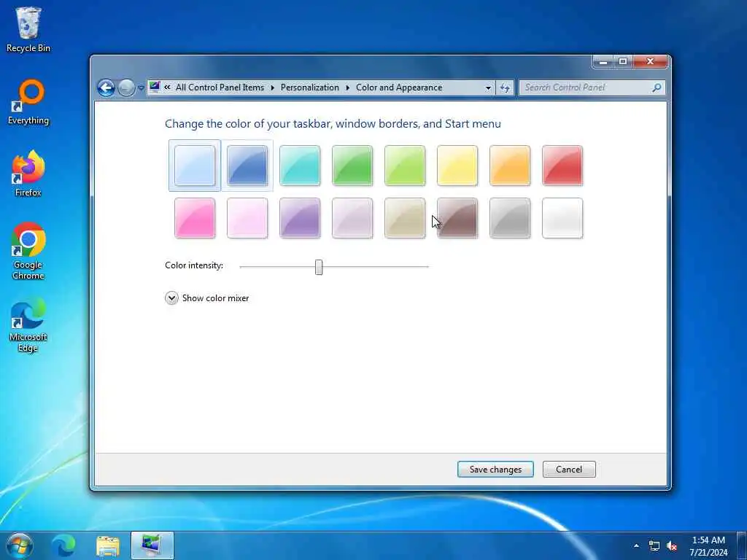Click the search magnifier icon
This screenshot has height=560, width=747.
(657, 87)
